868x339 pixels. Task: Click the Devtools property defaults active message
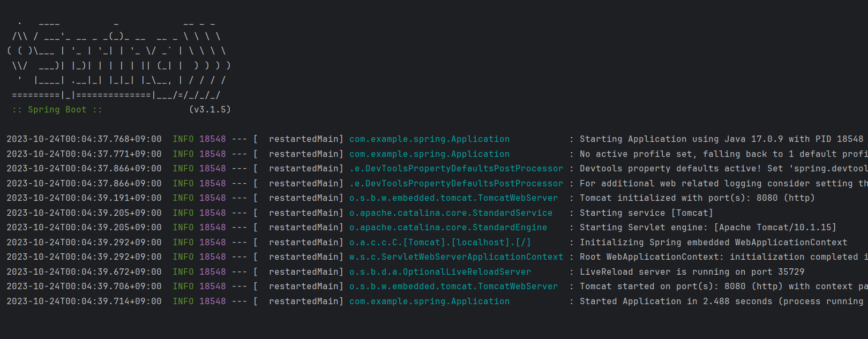coord(724,169)
